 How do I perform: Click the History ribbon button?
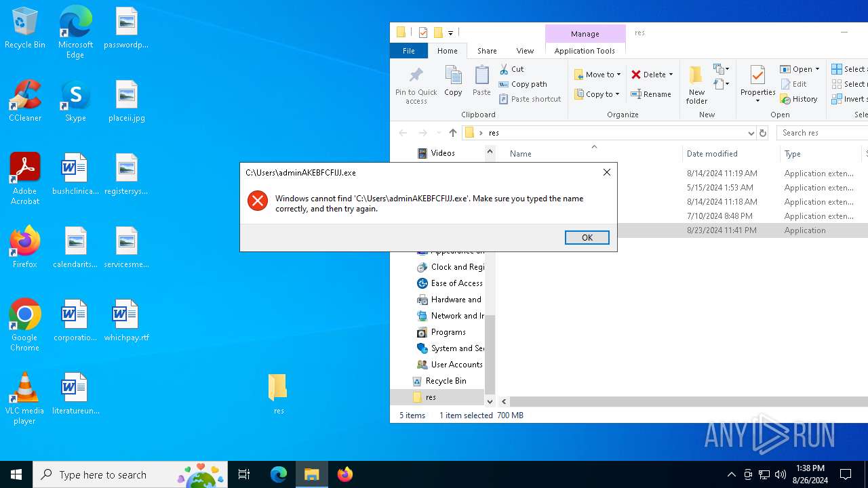pyautogui.click(x=799, y=99)
